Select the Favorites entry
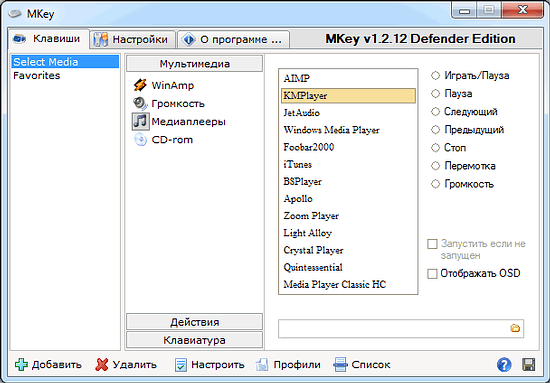This screenshot has width=550, height=383. click(x=65, y=75)
